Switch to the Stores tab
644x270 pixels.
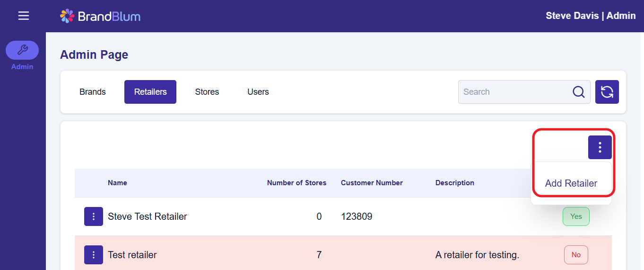(x=207, y=92)
